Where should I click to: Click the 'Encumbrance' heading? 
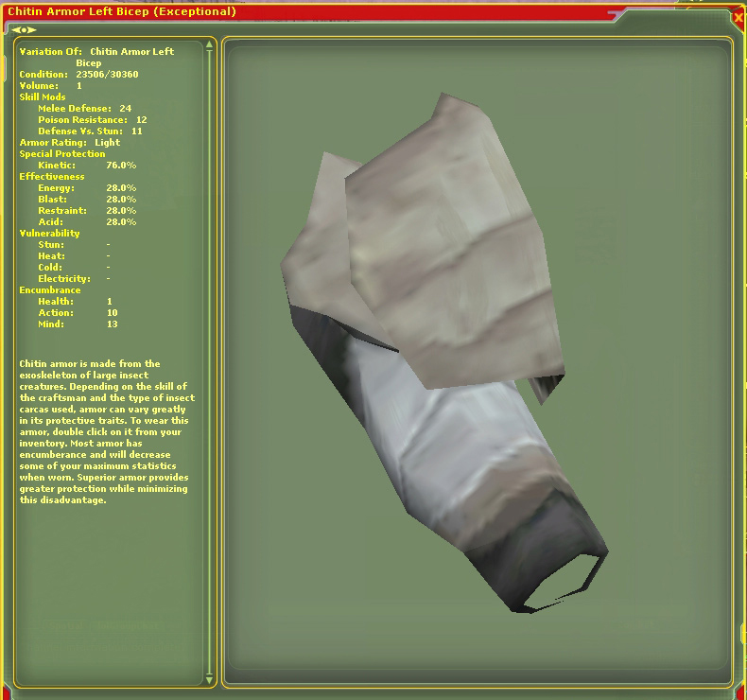coord(50,290)
